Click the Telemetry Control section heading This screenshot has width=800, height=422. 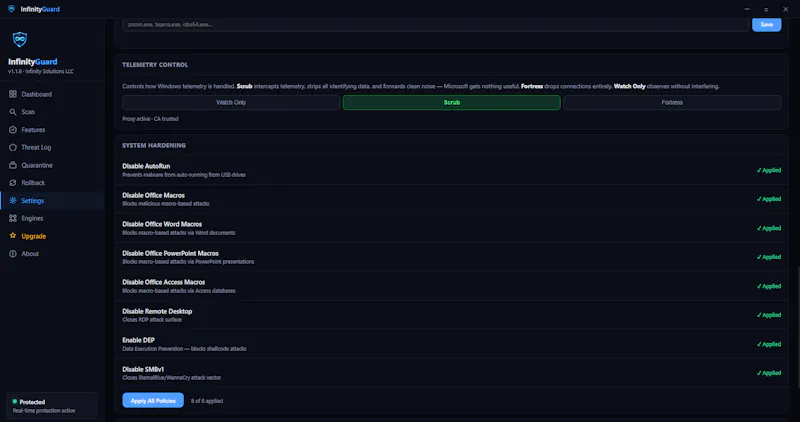(155, 65)
